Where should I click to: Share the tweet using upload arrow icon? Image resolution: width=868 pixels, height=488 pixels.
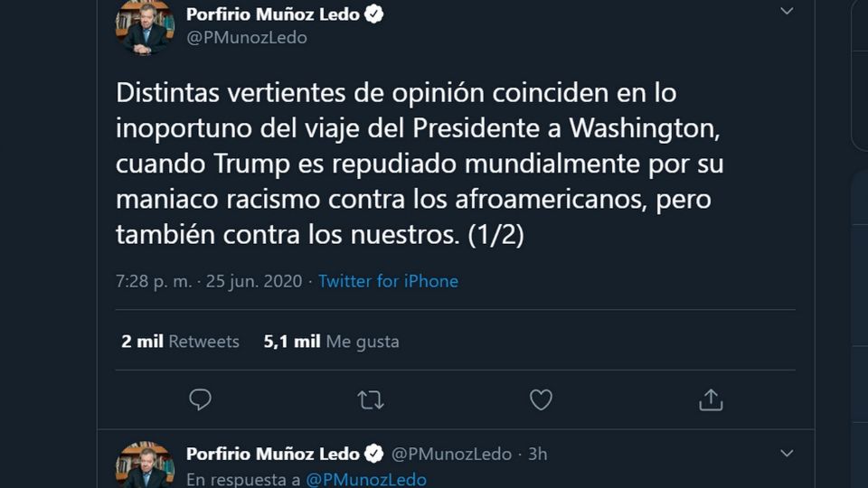pos(711,399)
